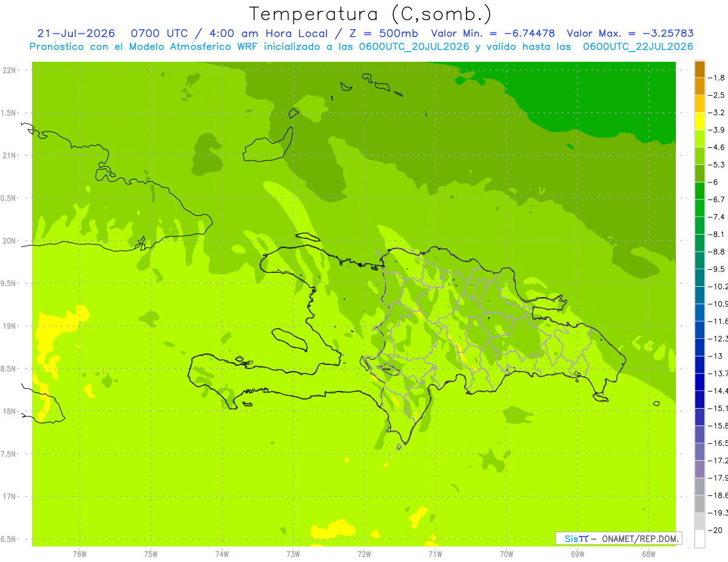Image resolution: width=728 pixels, height=562 pixels.
Task: Select the date text "21-Jul-2026"
Action: [x=76, y=33]
